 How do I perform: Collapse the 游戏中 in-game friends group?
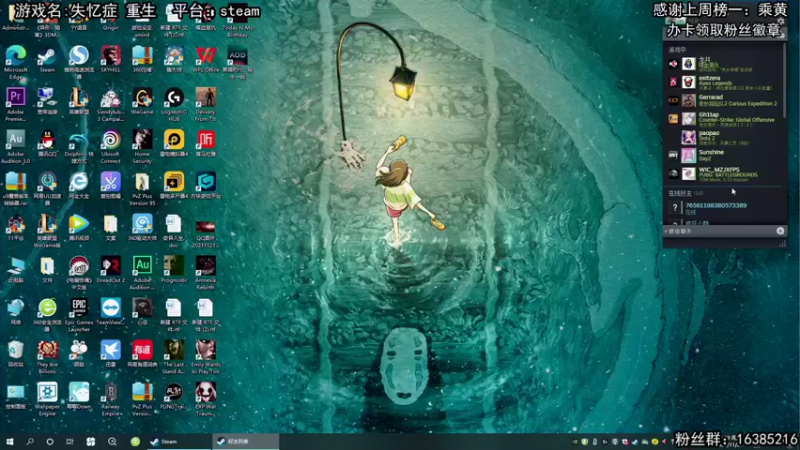click(678, 49)
